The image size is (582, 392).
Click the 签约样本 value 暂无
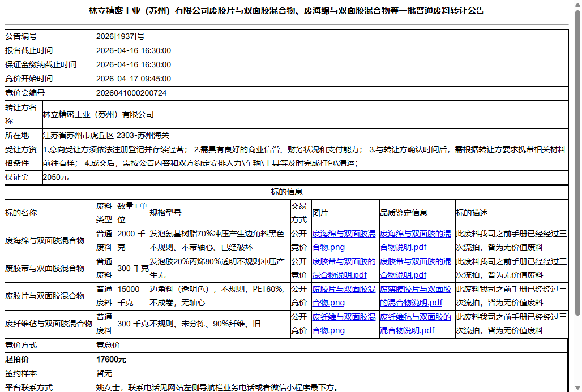click(x=104, y=373)
